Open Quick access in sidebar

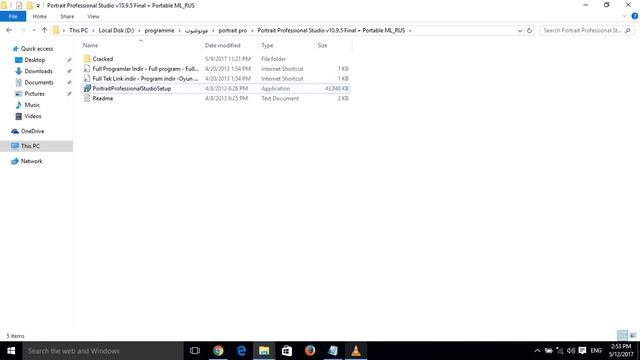[x=37, y=49]
